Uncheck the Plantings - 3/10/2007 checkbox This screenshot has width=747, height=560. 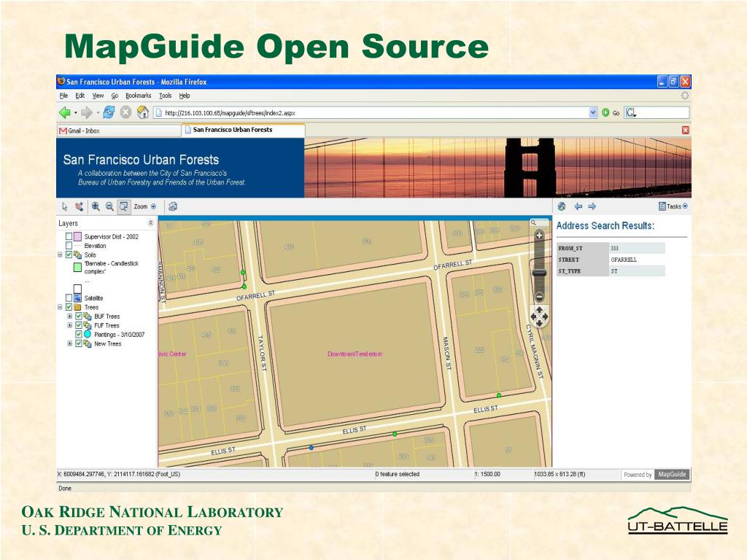[x=79, y=334]
